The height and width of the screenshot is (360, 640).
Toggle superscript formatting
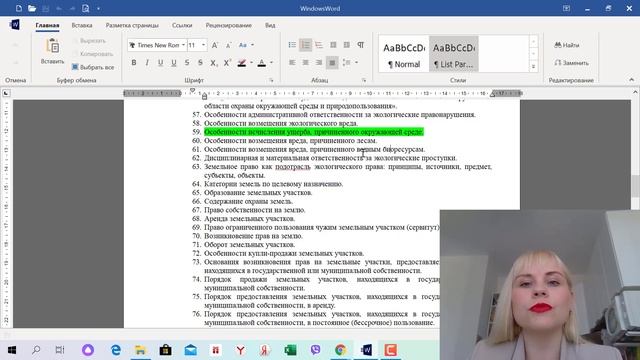(x=227, y=63)
